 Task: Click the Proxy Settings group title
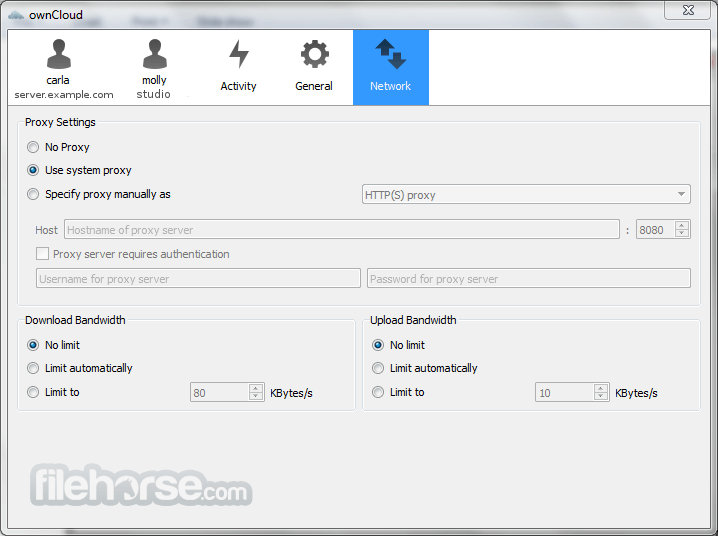[60, 122]
